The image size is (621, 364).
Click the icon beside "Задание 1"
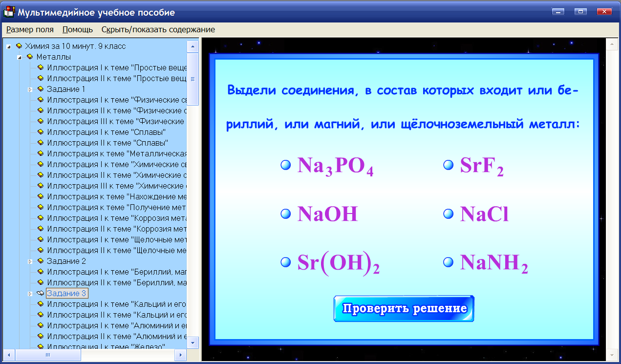click(x=42, y=89)
